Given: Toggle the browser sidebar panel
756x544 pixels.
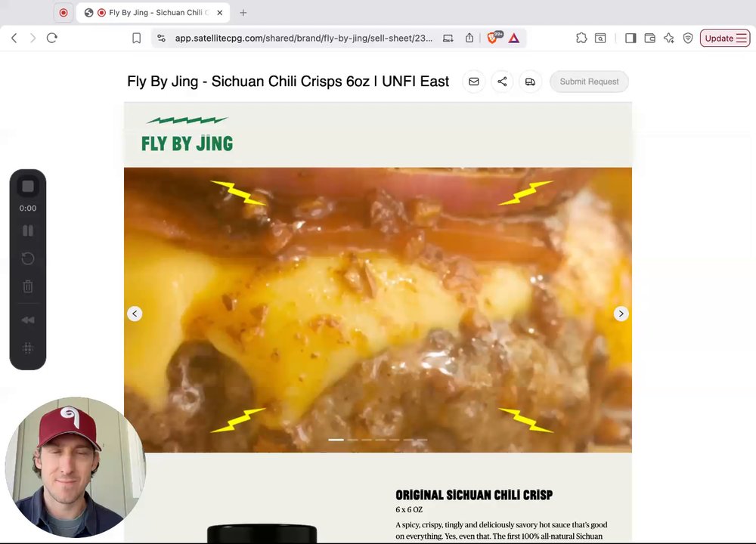Looking at the screenshot, I should tap(631, 38).
